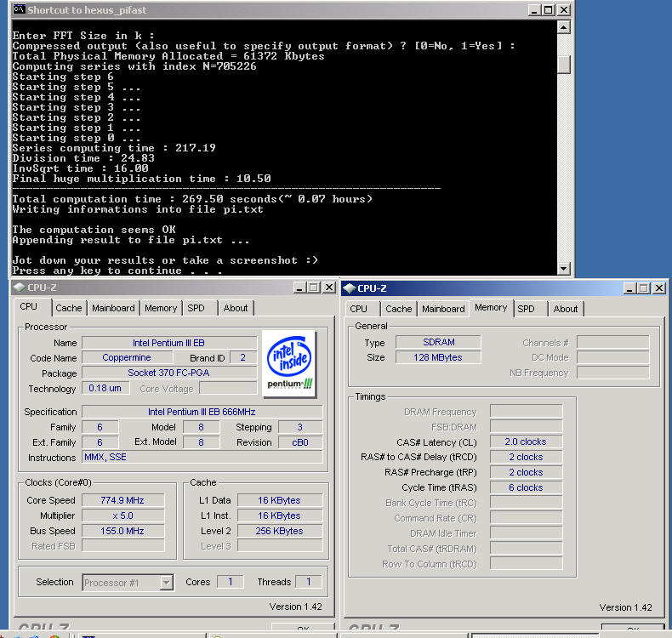Click the L1 Inst. value '16 KBytes'
Image resolution: width=672 pixels, height=638 pixels.
click(279, 516)
